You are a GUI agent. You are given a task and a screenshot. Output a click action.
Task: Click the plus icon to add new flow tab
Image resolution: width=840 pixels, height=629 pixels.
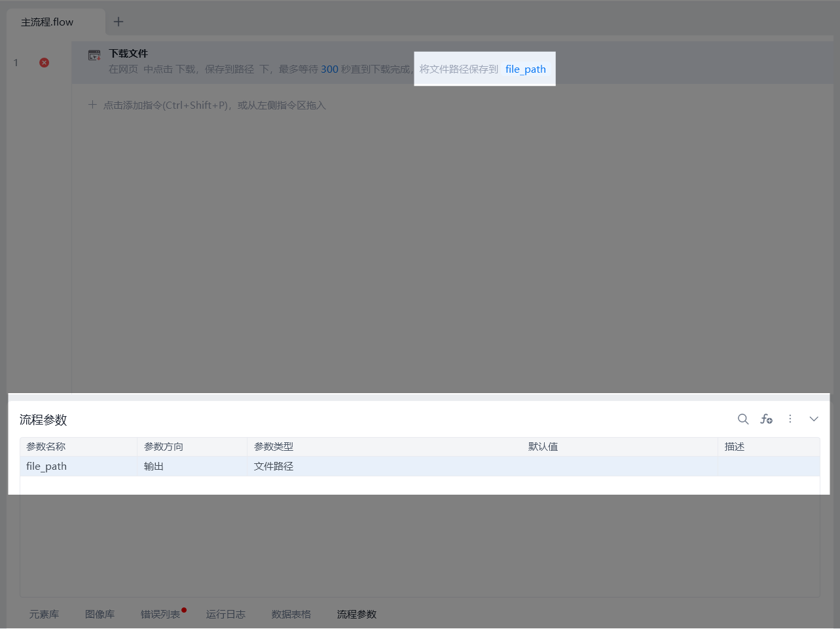coord(119,22)
